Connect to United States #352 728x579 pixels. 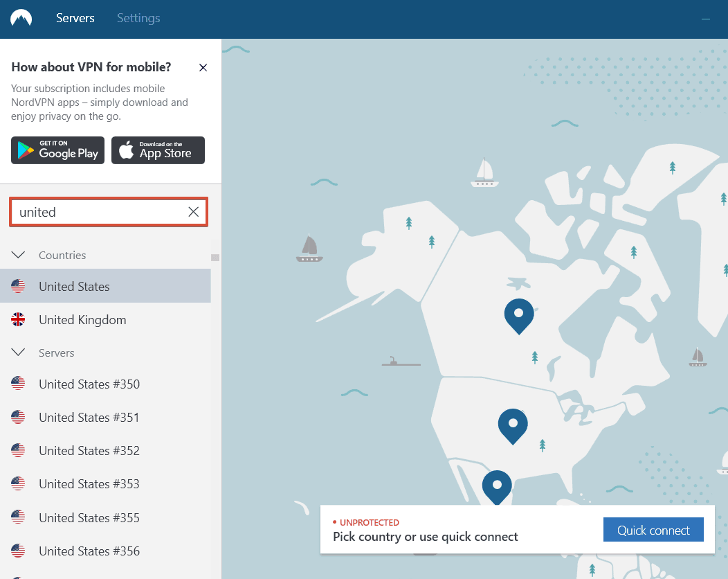[105, 451]
